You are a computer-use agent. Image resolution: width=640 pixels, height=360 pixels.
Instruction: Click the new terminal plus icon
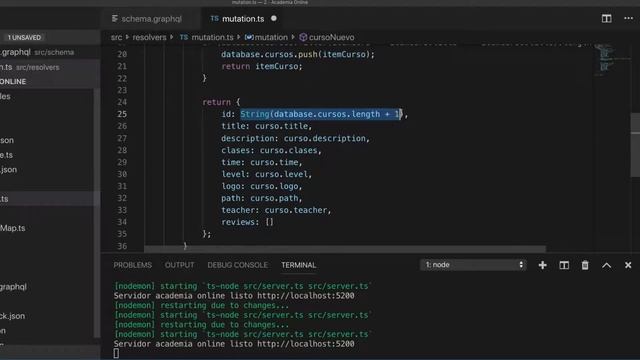pyautogui.click(x=542, y=265)
